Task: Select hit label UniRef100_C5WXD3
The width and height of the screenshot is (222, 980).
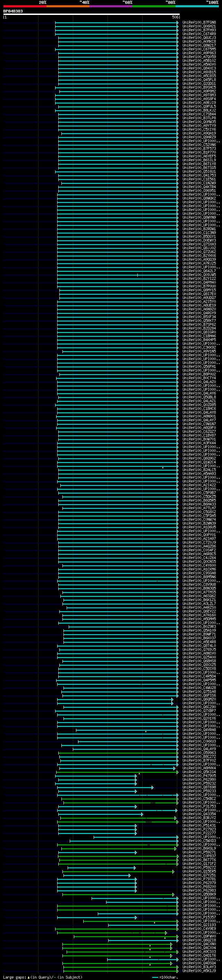Action: click(x=199, y=841)
